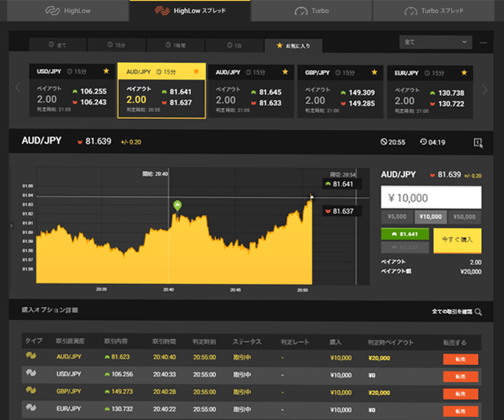
Task: Click the ステータス column header
Action: click(x=247, y=341)
